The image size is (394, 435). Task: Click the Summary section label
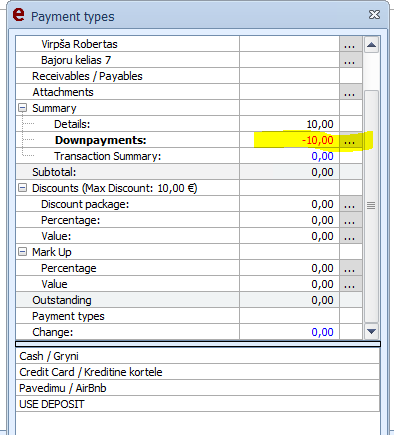coord(54,108)
